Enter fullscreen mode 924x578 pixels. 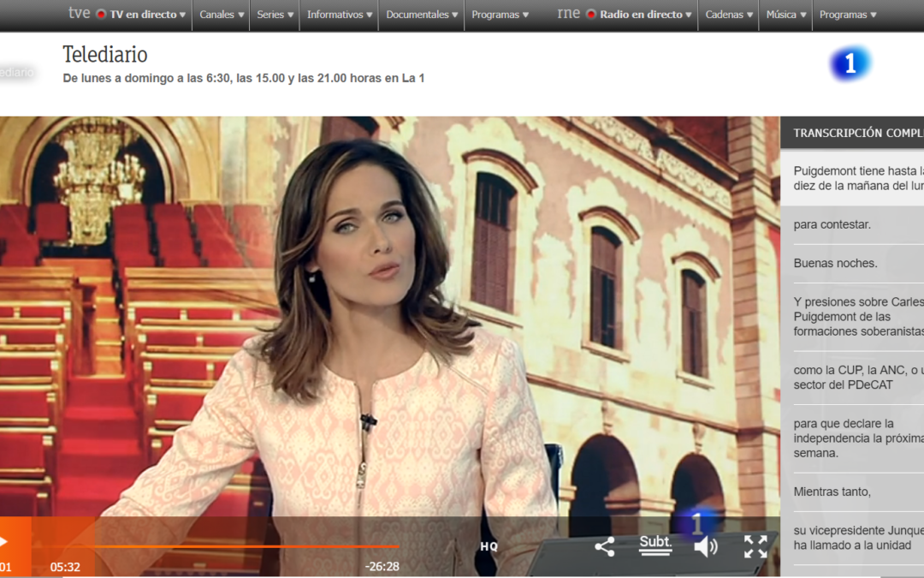(x=755, y=546)
